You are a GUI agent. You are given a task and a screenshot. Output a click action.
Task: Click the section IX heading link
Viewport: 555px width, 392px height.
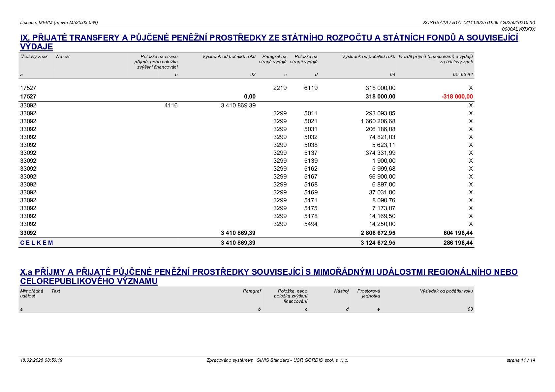point(269,42)
